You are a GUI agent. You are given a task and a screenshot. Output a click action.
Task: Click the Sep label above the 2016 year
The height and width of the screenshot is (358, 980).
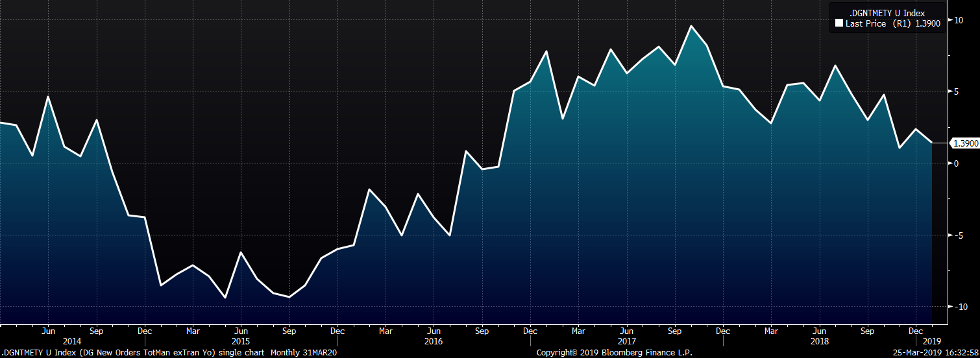point(482,331)
